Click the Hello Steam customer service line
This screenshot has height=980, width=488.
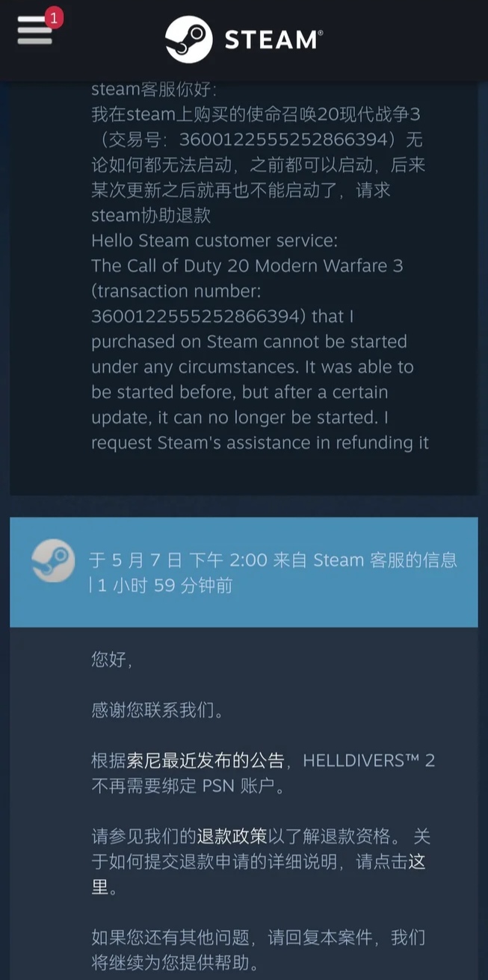point(214,241)
